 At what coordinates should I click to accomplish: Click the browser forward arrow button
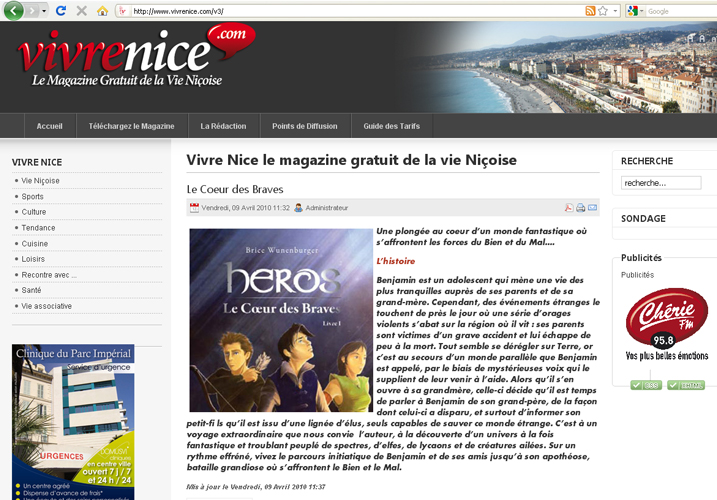32,11
